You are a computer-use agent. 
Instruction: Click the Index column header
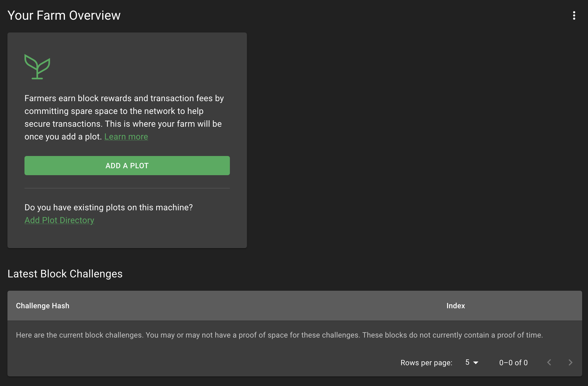456,306
